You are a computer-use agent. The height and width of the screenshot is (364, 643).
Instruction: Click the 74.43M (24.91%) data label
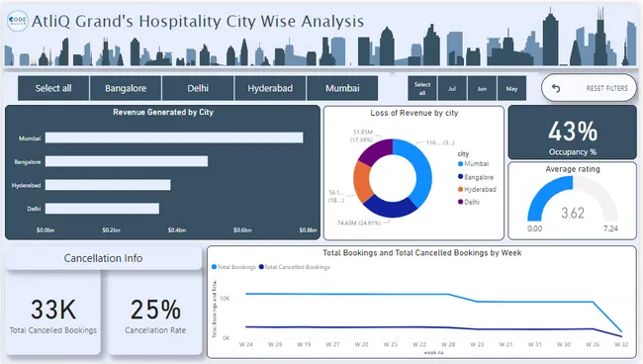click(x=359, y=223)
